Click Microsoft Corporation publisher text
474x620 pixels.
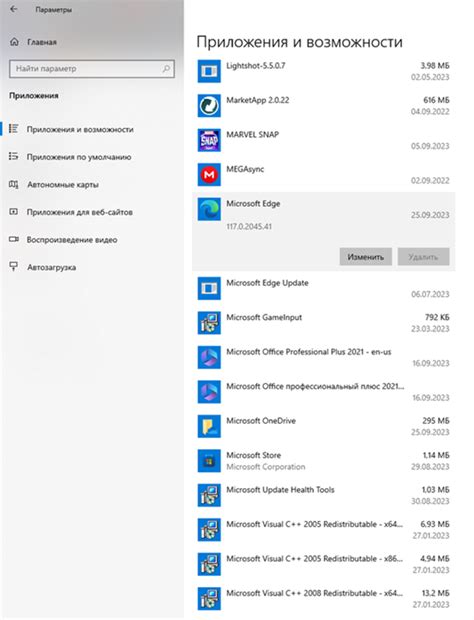click(266, 467)
